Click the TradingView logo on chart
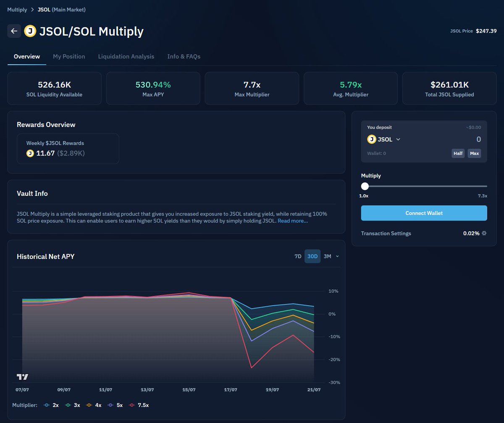 [23, 377]
